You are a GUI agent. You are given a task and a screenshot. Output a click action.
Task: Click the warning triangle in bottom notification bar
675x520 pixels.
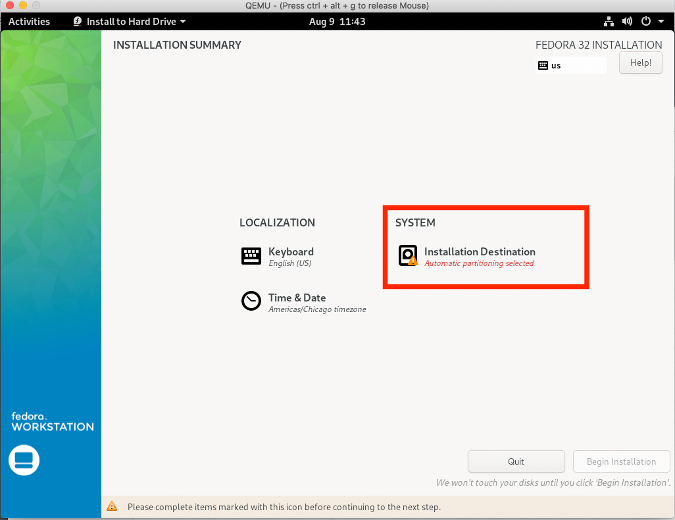click(x=112, y=507)
